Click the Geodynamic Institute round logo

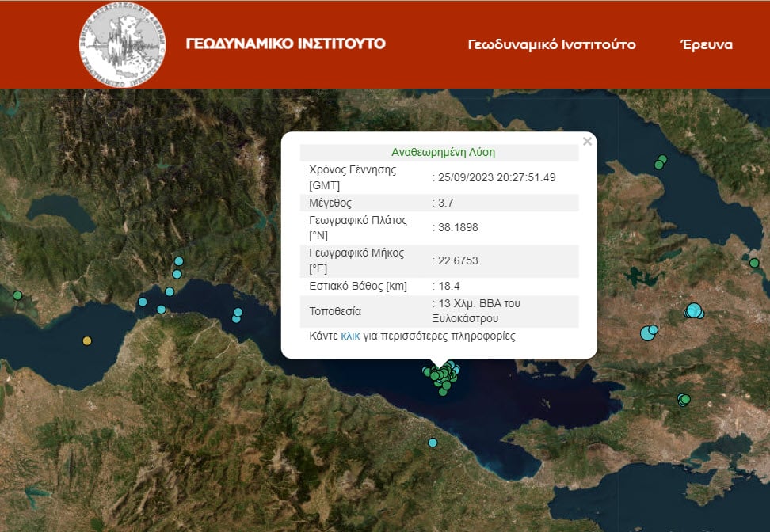pyautogui.click(x=122, y=44)
